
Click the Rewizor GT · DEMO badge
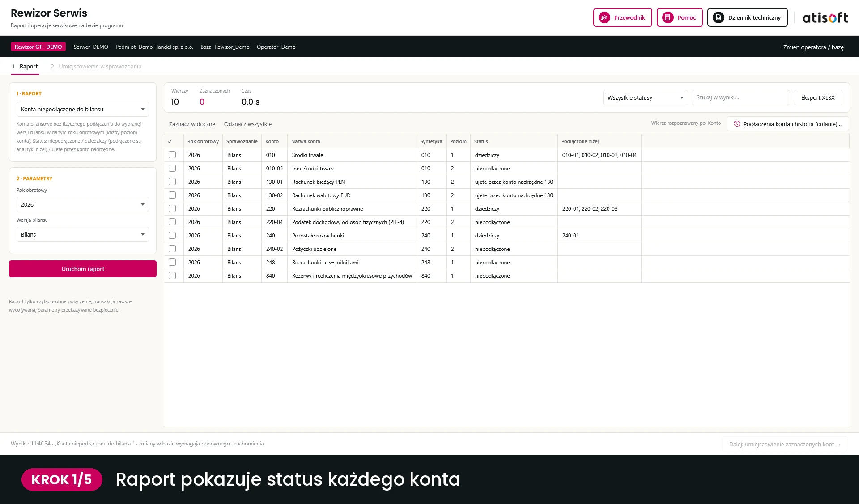[38, 47]
